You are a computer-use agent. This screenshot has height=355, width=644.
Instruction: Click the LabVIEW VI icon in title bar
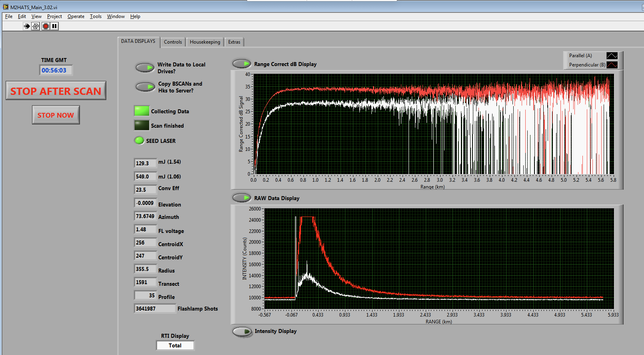click(5, 7)
